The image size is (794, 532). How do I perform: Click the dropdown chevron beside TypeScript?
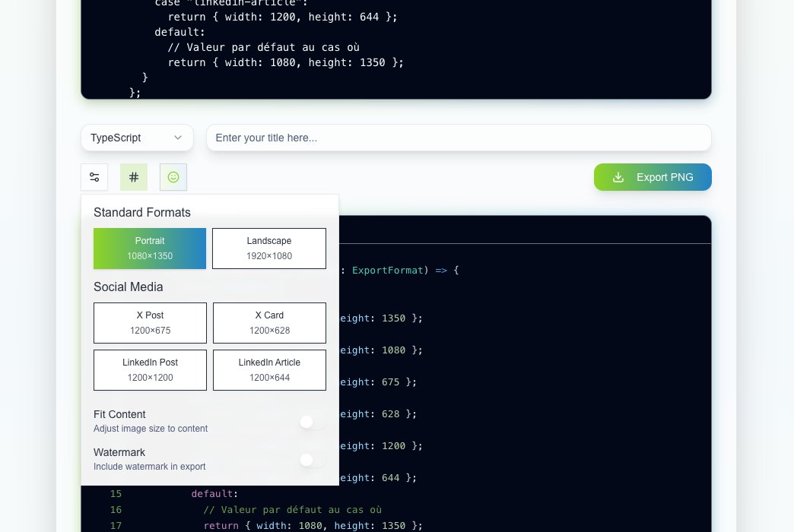coord(178,138)
